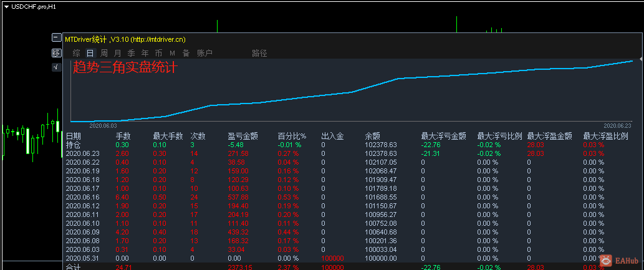Click the 0.53 % percentage value
The width and height of the screenshot is (644, 270).
tap(288, 197)
